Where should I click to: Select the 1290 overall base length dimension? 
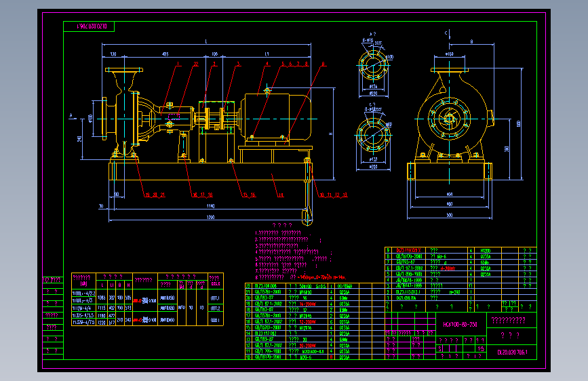click(x=210, y=217)
